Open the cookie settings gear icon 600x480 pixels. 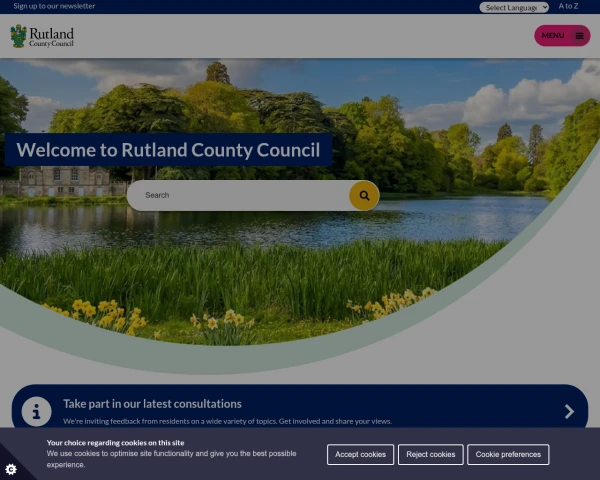pyautogui.click(x=11, y=469)
